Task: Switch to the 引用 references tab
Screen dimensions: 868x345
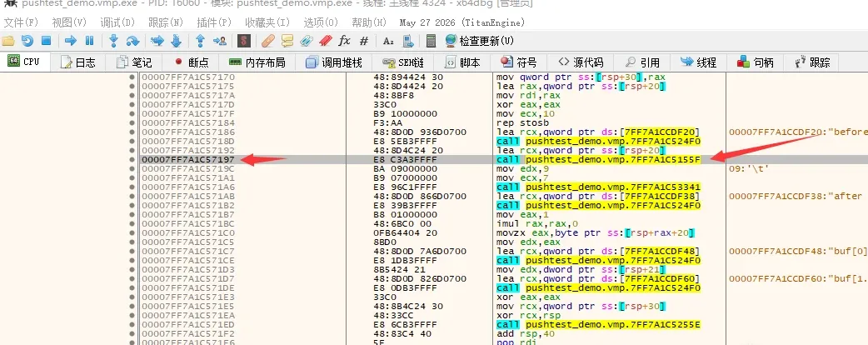Action: pyautogui.click(x=642, y=62)
